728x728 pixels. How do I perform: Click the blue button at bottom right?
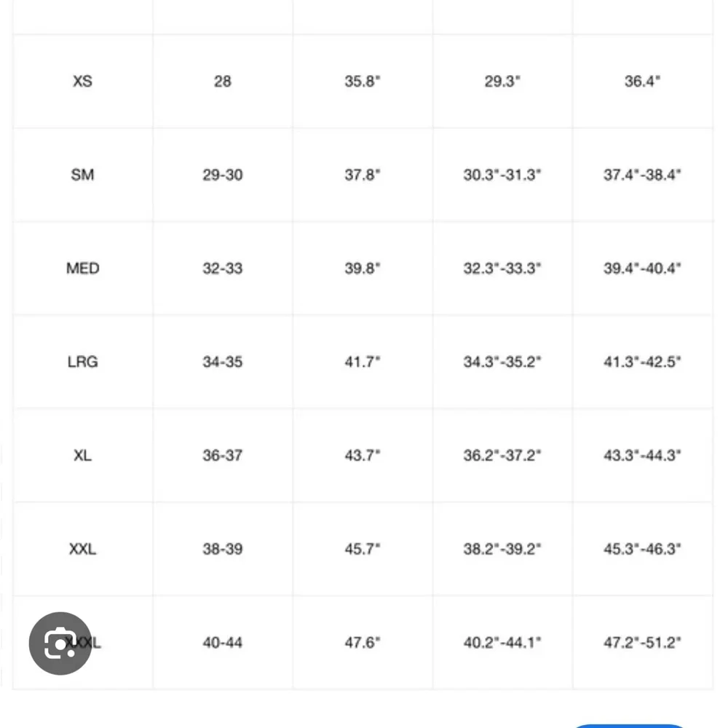(x=629, y=725)
